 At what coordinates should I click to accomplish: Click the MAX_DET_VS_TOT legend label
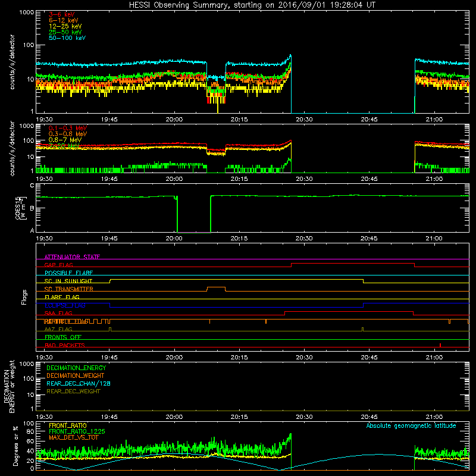click(x=74, y=437)
